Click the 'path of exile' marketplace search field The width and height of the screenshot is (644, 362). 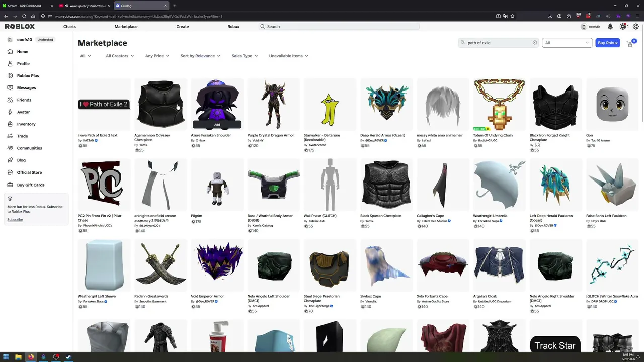point(498,43)
